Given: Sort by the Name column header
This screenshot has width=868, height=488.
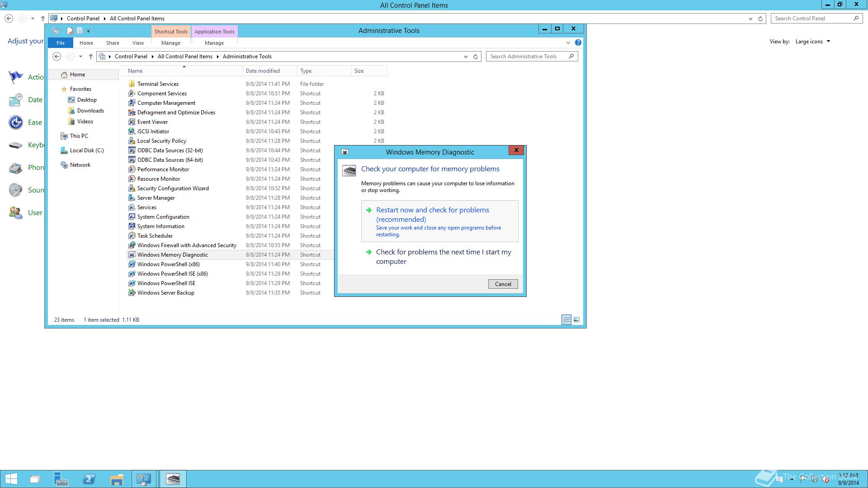Looking at the screenshot, I should (x=181, y=71).
